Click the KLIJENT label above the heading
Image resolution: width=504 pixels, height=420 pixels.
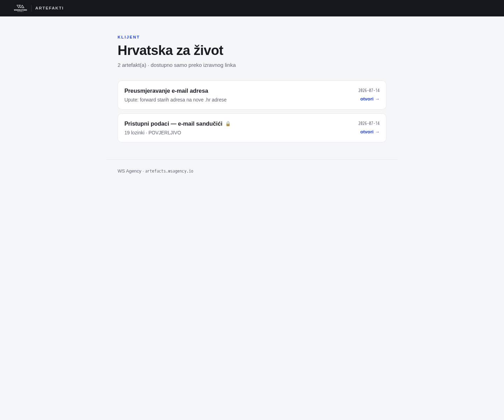[x=129, y=37]
